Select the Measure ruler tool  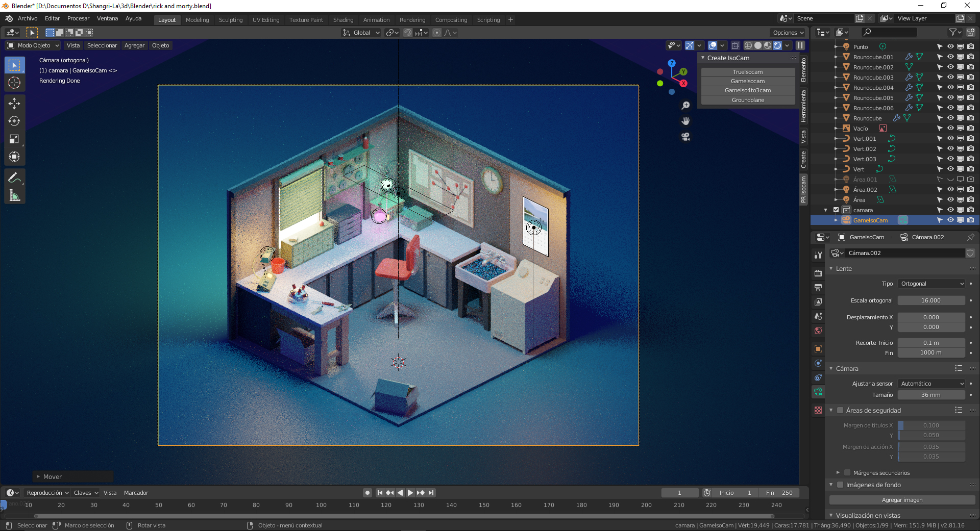[14, 195]
